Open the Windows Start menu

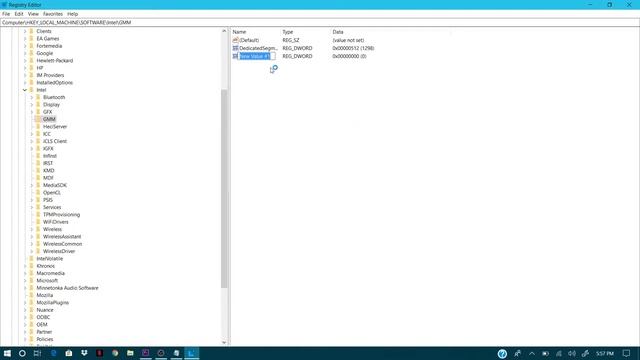[7, 353]
